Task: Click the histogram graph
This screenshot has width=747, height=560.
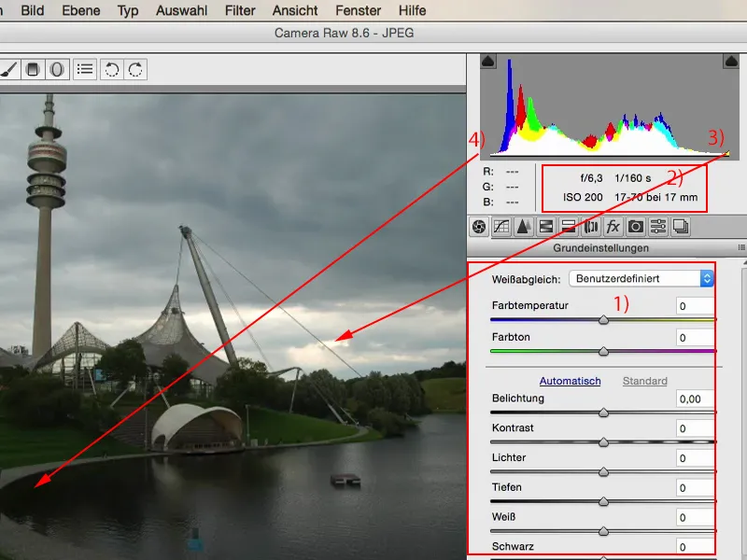Action: click(x=610, y=106)
